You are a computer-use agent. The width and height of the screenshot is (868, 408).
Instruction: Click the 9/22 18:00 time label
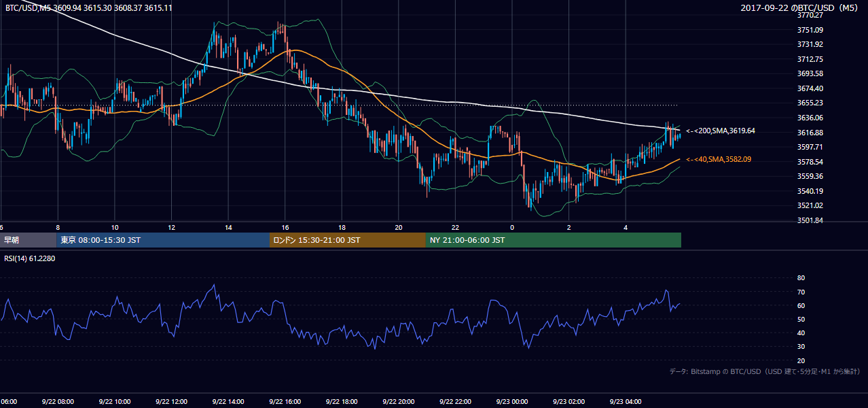click(342, 402)
